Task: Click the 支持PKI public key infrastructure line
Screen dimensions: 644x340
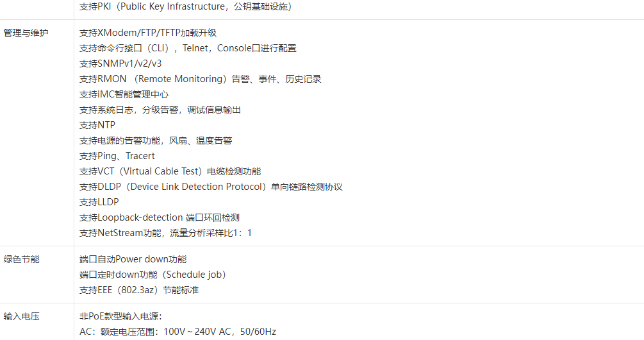Action: pyautogui.click(x=186, y=6)
